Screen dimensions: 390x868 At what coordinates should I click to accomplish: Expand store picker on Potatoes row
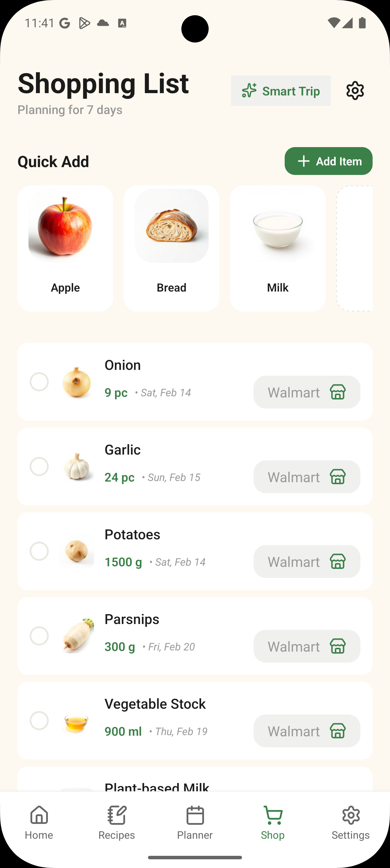point(306,562)
